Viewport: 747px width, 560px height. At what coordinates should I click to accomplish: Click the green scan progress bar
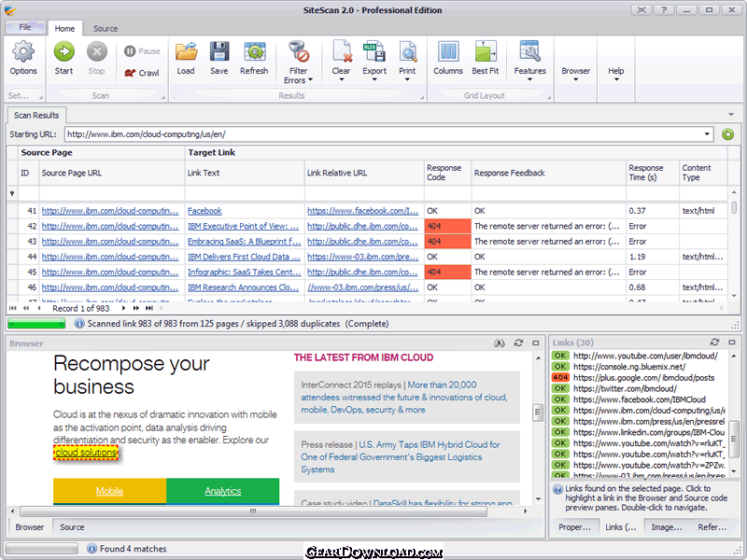[36, 324]
